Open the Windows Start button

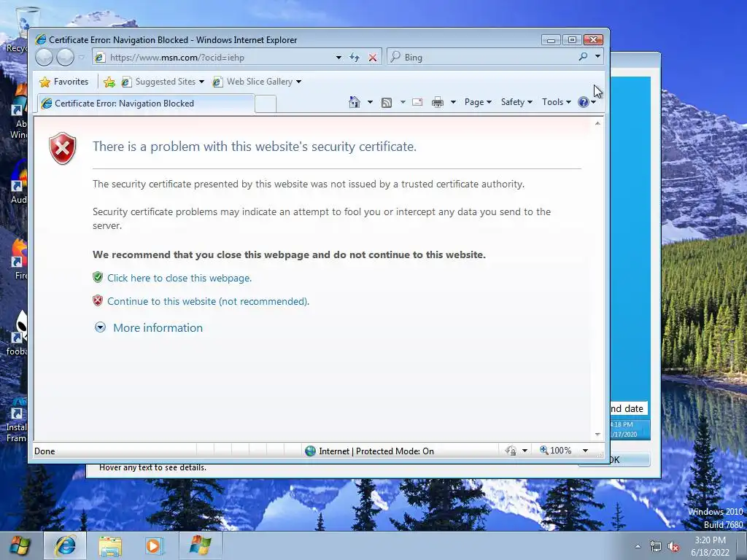tap(20, 545)
